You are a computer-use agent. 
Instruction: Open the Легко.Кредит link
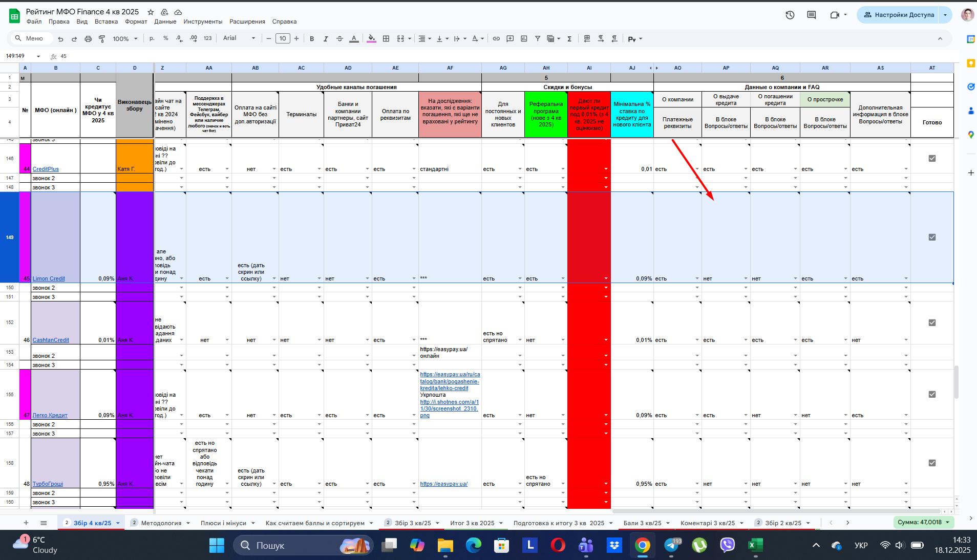[50, 415]
